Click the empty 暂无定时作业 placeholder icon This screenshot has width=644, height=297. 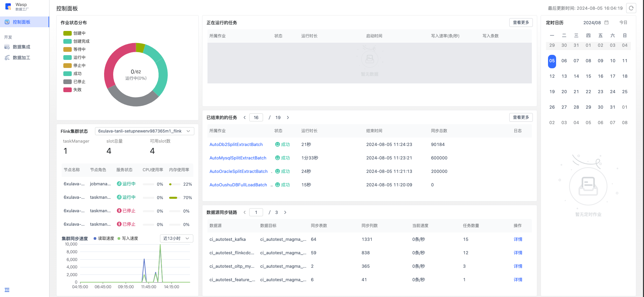[588, 186]
